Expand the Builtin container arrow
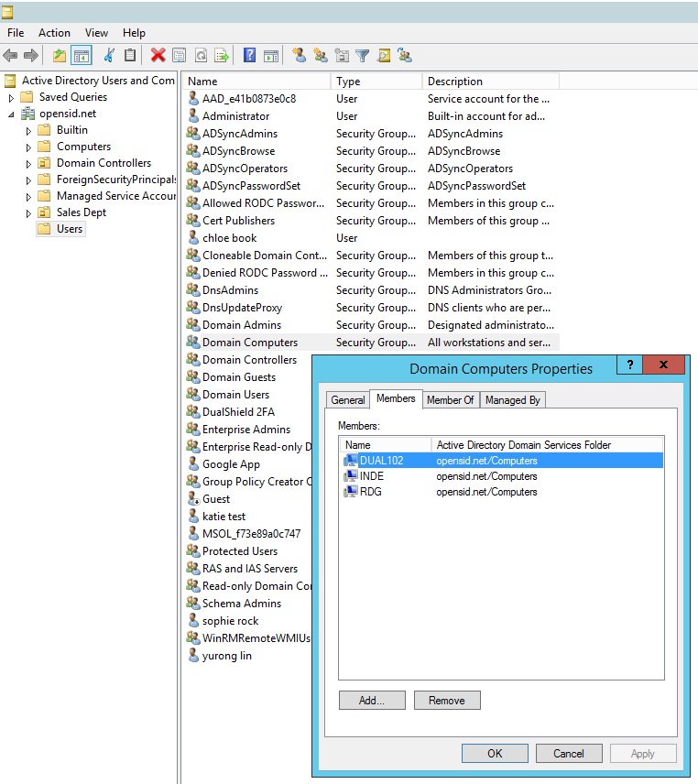This screenshot has height=784, width=698. pos(29,130)
